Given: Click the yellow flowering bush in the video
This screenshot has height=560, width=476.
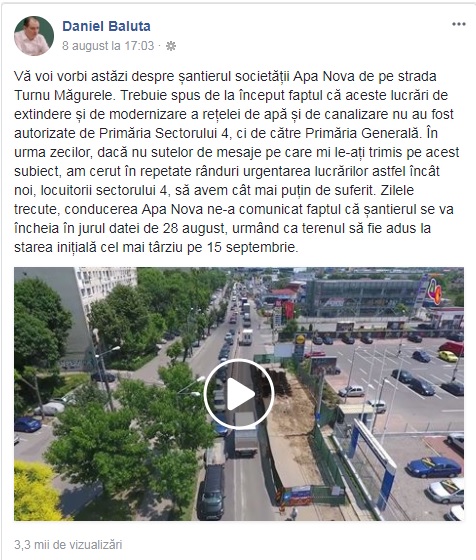Looking at the screenshot, I should coord(34,491).
